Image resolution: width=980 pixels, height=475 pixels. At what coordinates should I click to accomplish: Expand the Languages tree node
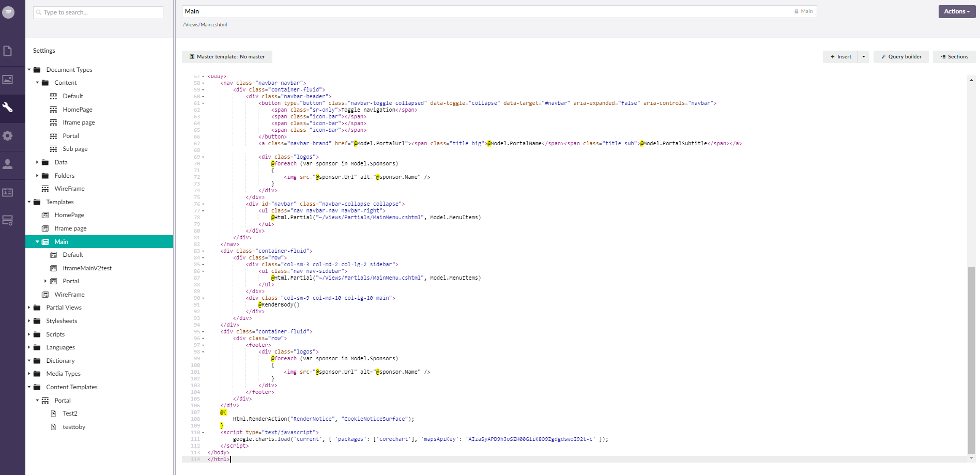(29, 347)
